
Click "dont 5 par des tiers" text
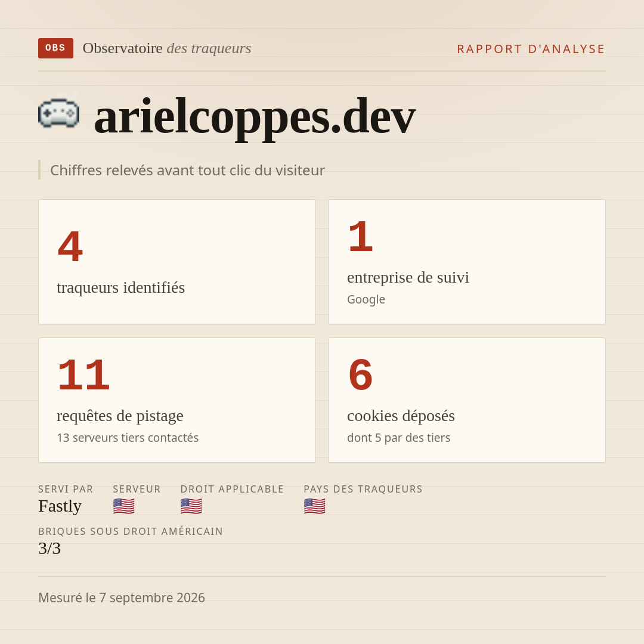coord(399,438)
